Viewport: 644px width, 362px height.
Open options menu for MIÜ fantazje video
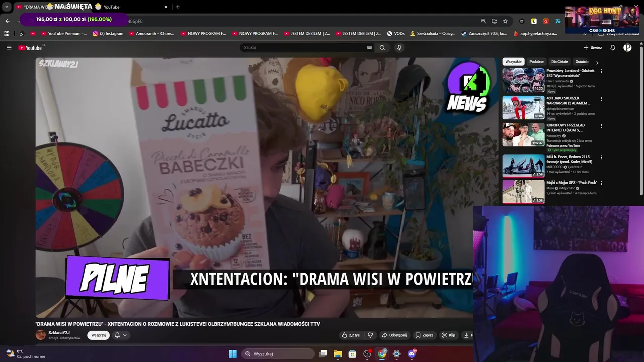(x=601, y=157)
